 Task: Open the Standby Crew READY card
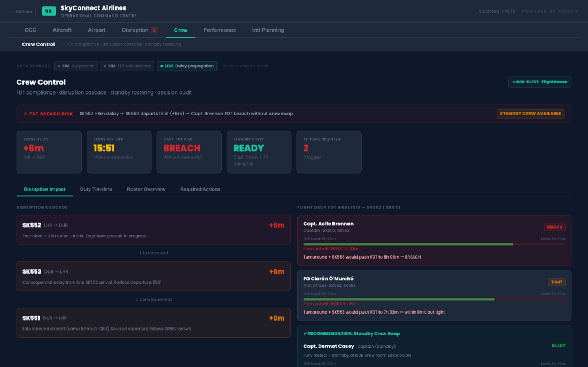click(259, 152)
